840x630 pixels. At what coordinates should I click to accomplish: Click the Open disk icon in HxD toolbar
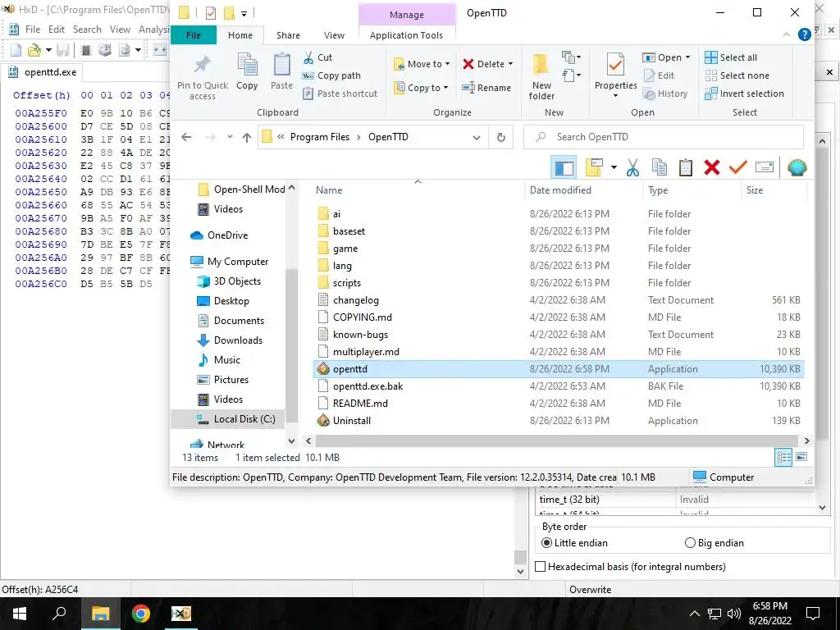click(x=105, y=50)
